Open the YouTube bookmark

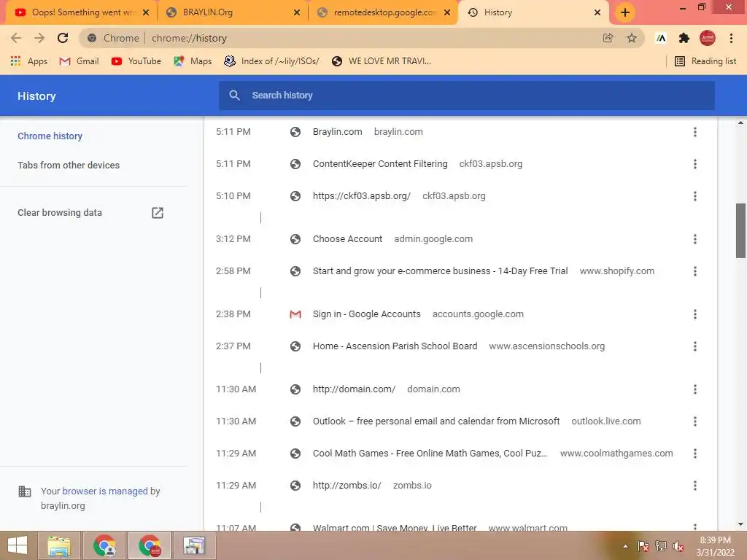136,61
